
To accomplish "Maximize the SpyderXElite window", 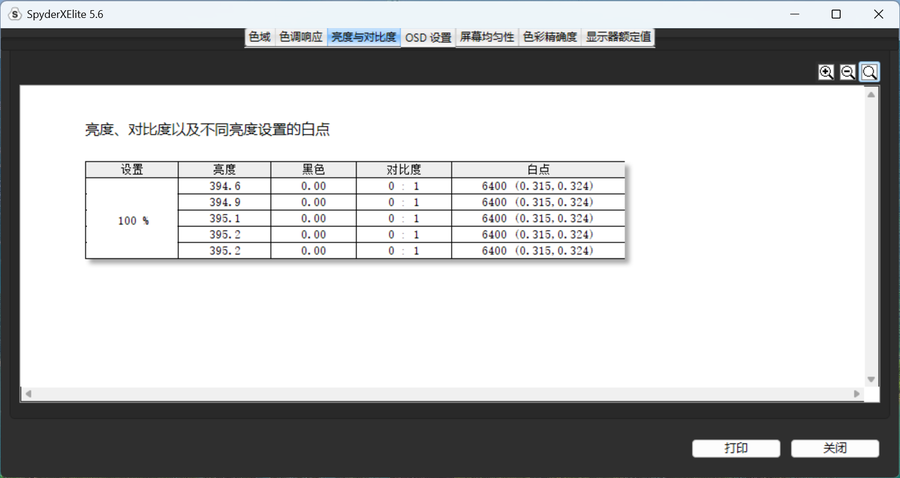I will [836, 14].
